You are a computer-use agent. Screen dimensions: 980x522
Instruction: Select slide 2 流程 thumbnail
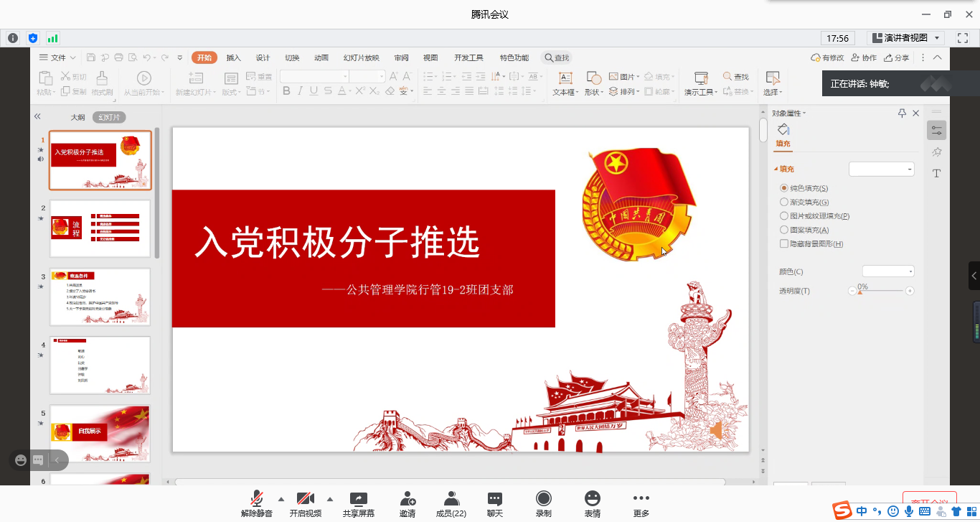click(100, 228)
